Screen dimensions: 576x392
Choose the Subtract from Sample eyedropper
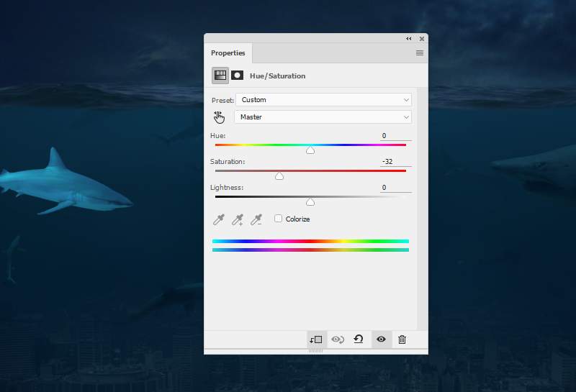[x=256, y=219]
